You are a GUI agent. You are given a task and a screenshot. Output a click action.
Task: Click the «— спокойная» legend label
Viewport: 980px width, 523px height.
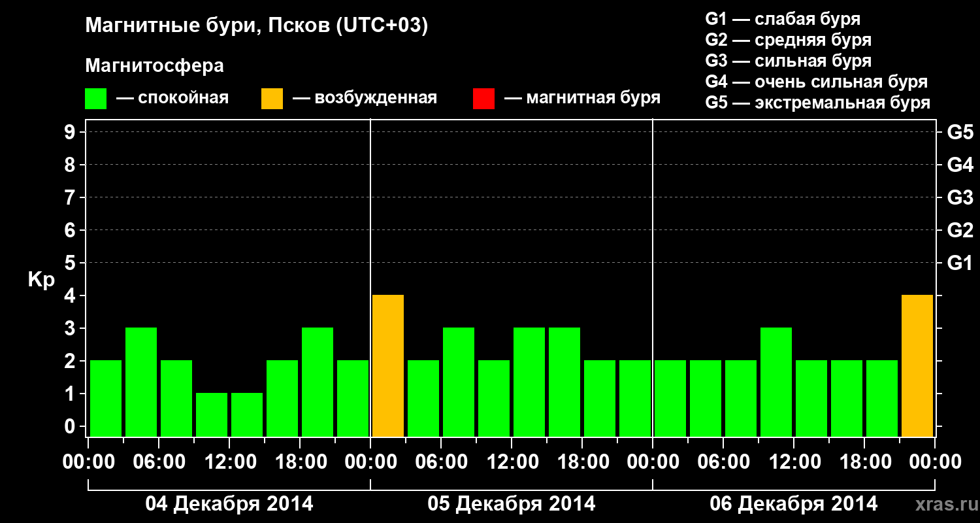[x=172, y=98]
